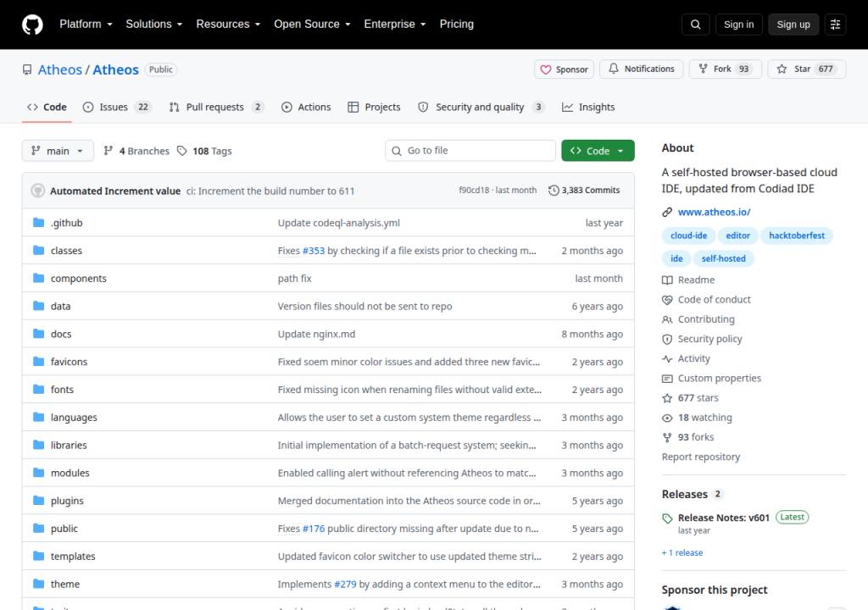Open the .github folder icon

pos(38,223)
